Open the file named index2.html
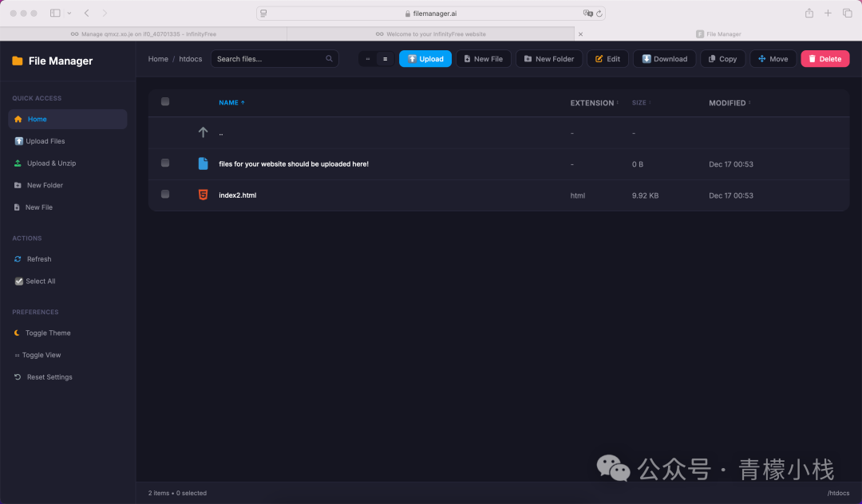This screenshot has width=862, height=504. point(238,195)
